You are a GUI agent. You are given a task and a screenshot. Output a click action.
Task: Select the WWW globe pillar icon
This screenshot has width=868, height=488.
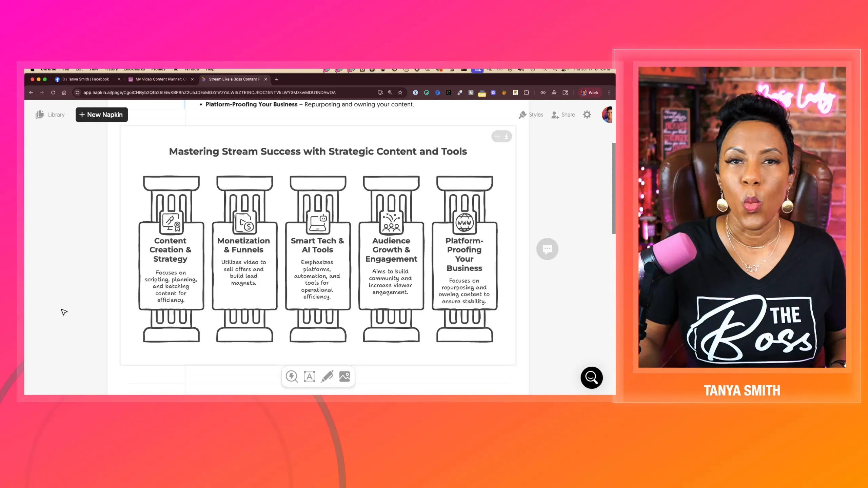click(x=464, y=223)
